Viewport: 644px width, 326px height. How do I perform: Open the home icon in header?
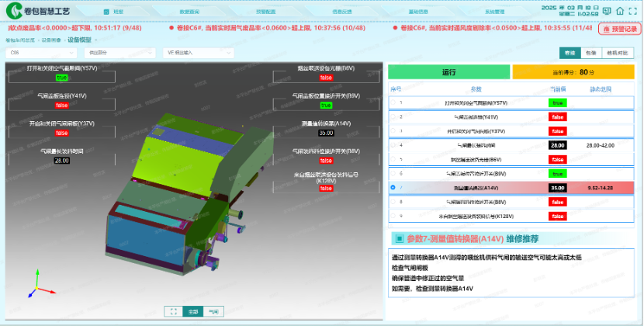tap(620, 11)
